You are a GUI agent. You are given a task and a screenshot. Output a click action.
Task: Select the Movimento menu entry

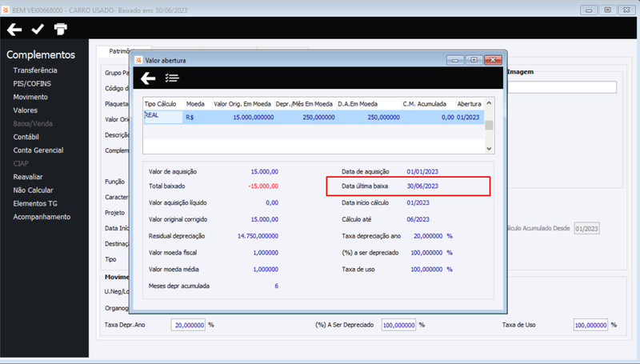coord(30,97)
